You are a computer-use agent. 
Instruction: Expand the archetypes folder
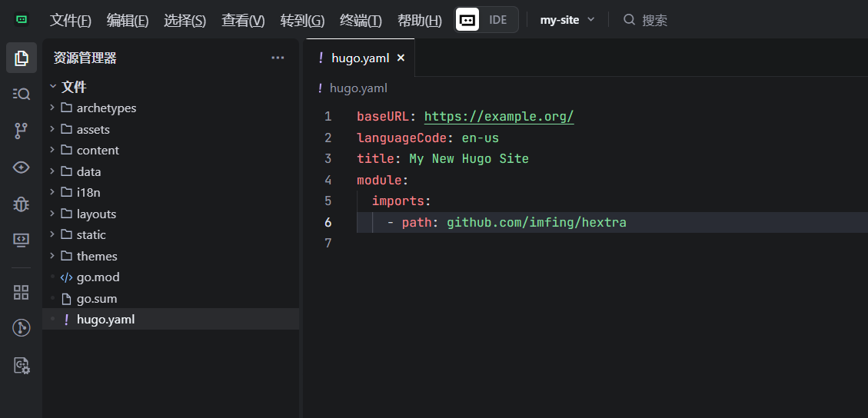[106, 108]
